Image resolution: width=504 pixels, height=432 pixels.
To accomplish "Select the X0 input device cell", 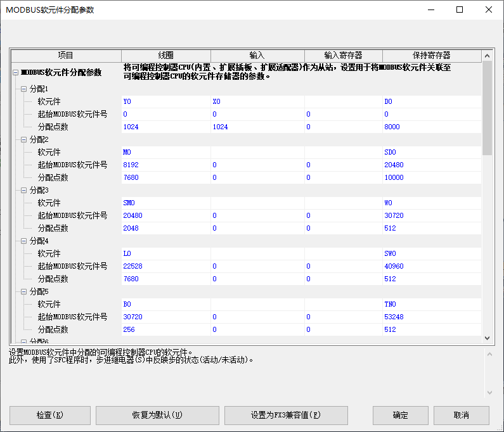I will (x=257, y=101).
